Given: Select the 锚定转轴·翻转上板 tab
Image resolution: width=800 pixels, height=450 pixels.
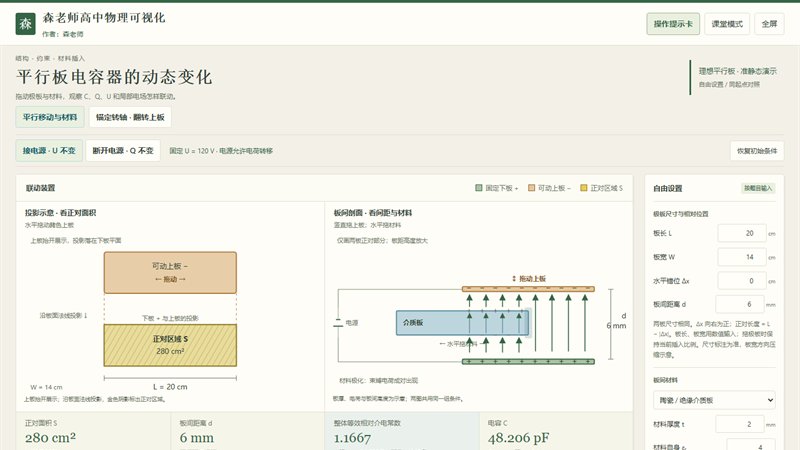Looking at the screenshot, I should click(x=130, y=117).
